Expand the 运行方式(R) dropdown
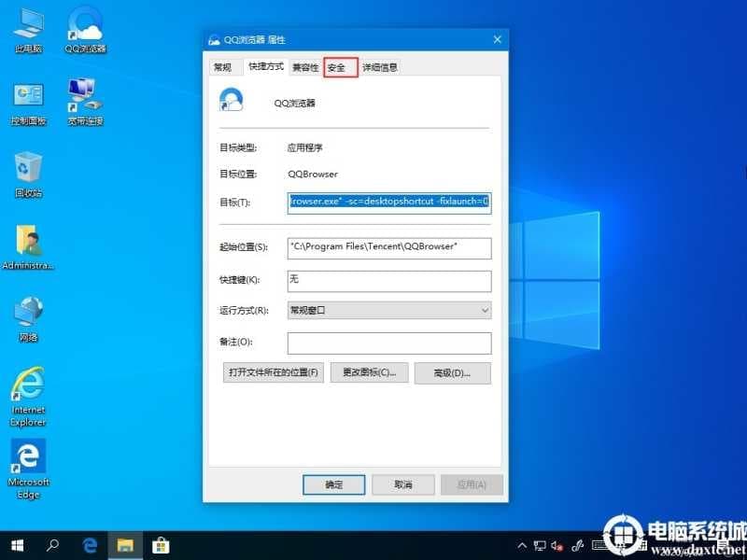747x560 pixels. [389, 311]
